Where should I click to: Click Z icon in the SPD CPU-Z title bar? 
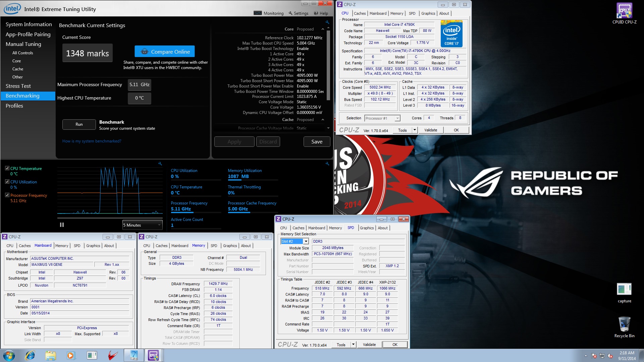point(278,219)
